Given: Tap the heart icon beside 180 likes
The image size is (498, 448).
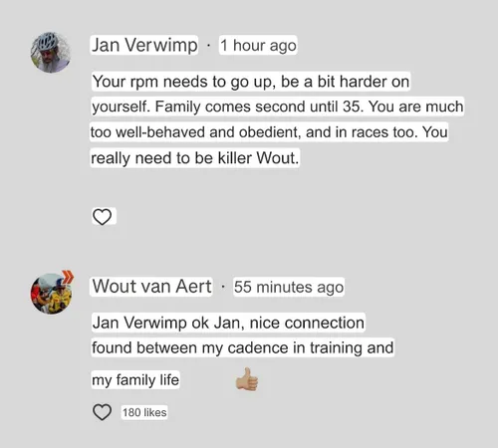Looking at the screenshot, I should tap(102, 412).
